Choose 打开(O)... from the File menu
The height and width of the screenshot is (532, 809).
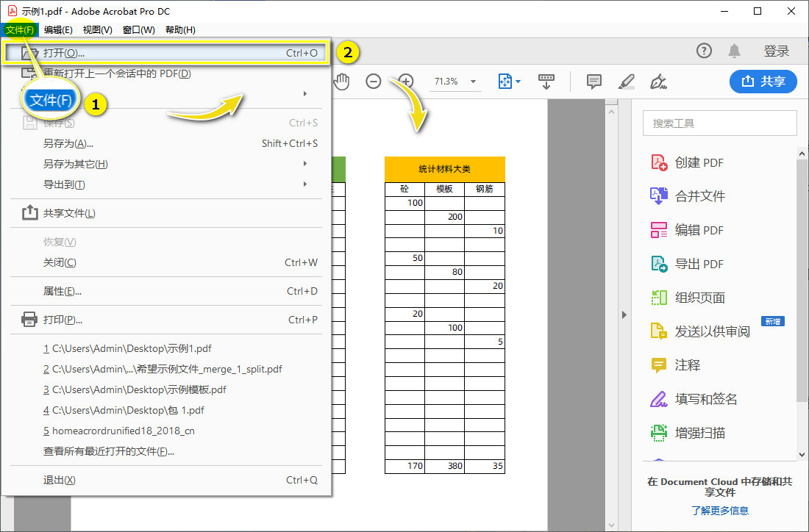(x=165, y=53)
